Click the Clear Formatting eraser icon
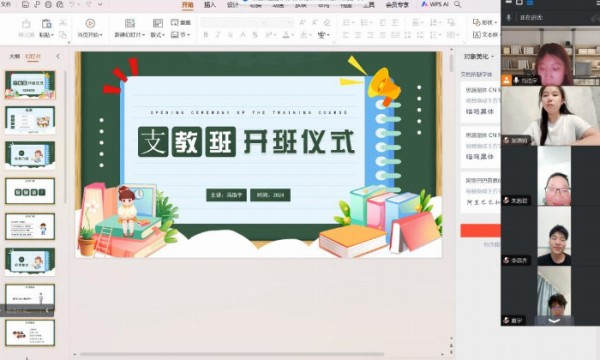600x360 pixels. [x=327, y=23]
